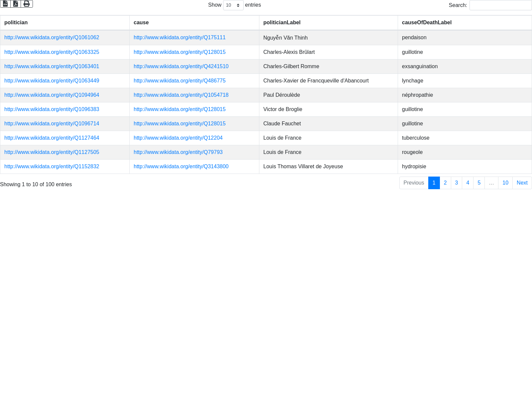Open the entries per page dropdown

(x=233, y=5)
